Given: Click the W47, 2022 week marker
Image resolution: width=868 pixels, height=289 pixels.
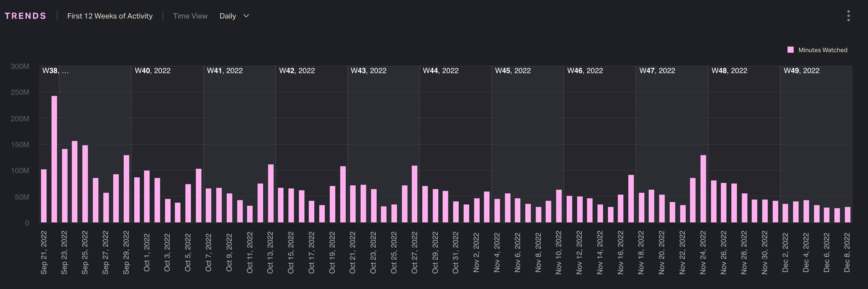Looking at the screenshot, I should point(657,71).
